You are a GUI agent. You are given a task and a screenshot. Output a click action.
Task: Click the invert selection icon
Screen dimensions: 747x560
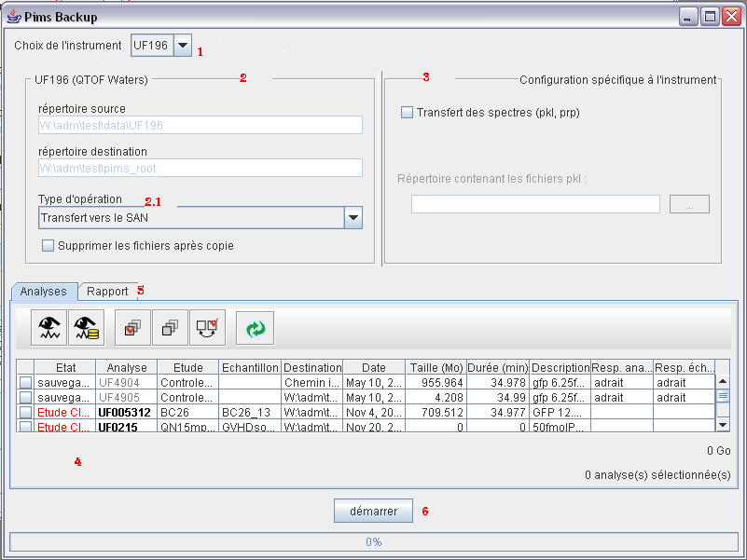207,329
